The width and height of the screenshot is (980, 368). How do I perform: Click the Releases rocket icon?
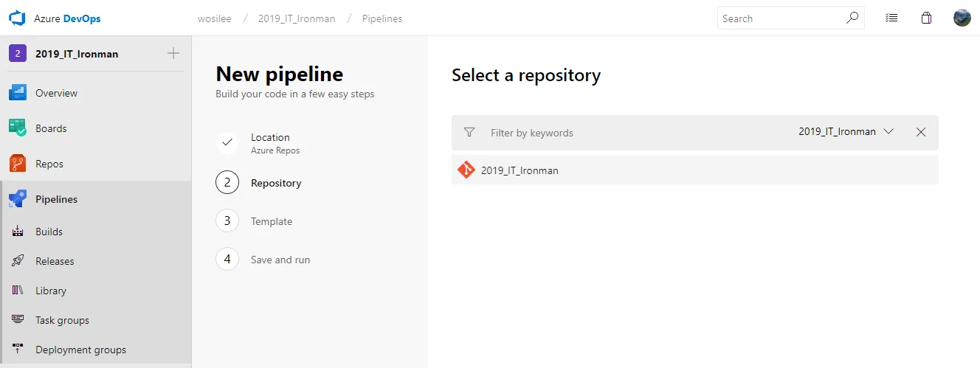(x=18, y=261)
